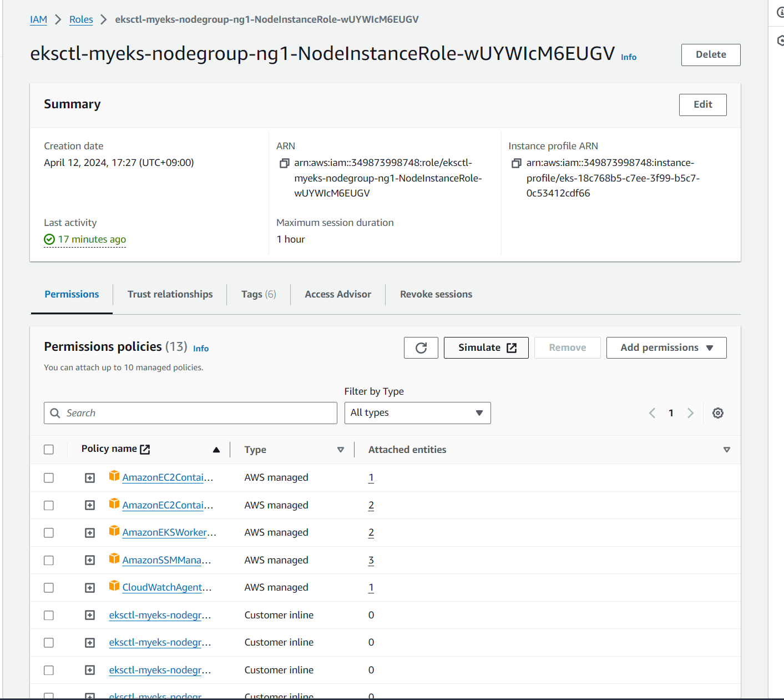
Task: Sort by Attached entities column arrow
Action: click(727, 450)
